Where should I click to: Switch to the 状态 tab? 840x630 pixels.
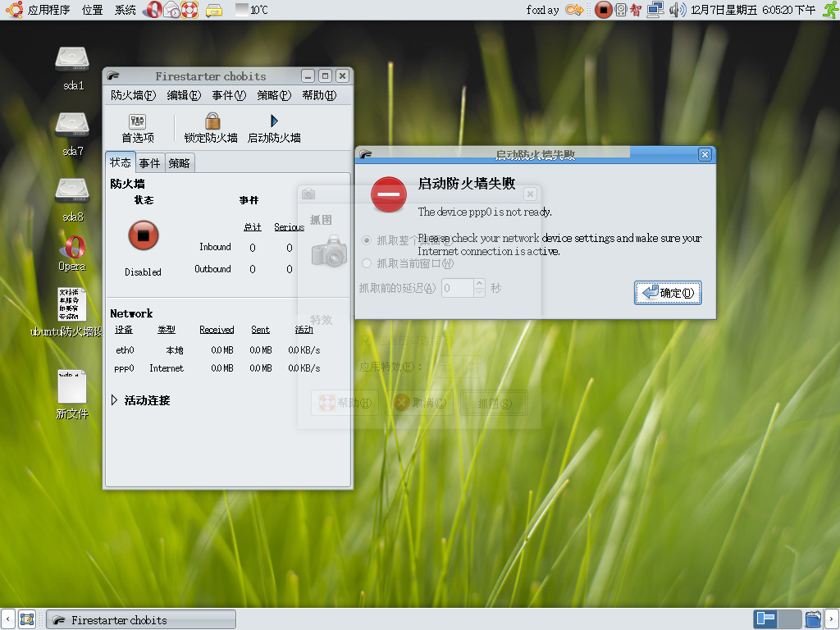click(121, 162)
